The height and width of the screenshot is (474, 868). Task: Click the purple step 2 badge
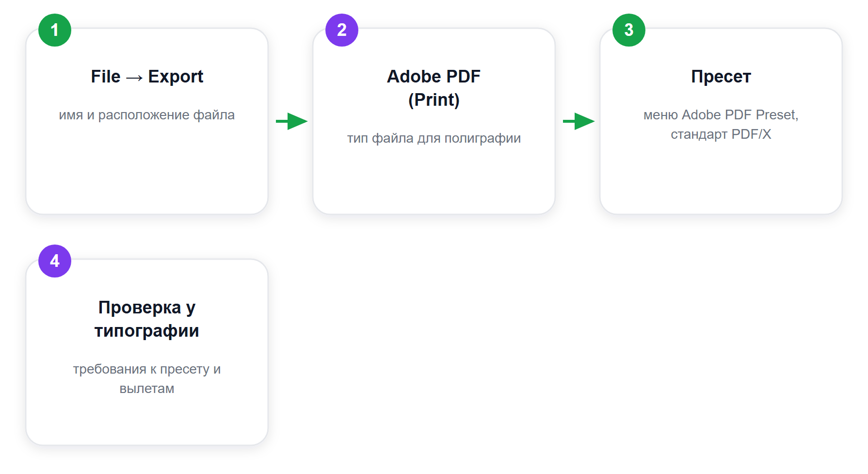coord(342,30)
